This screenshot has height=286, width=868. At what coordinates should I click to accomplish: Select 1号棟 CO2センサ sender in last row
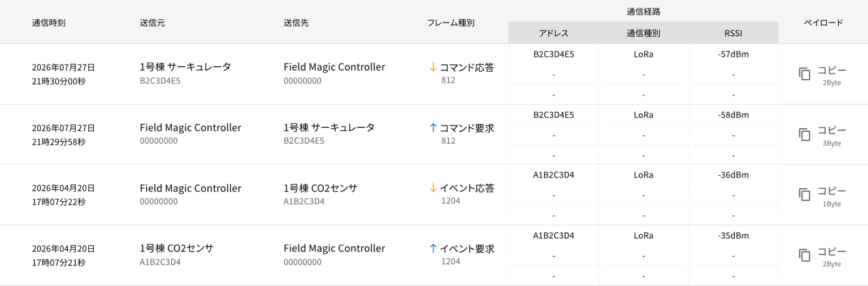[176, 248]
